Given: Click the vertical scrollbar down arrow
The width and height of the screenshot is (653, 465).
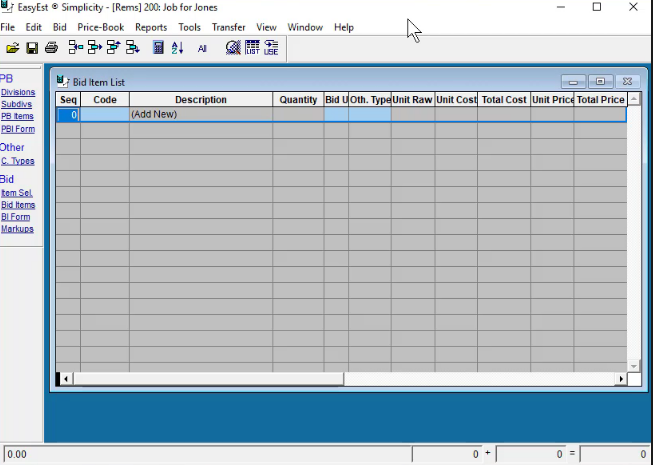Looking at the screenshot, I should point(633,366).
